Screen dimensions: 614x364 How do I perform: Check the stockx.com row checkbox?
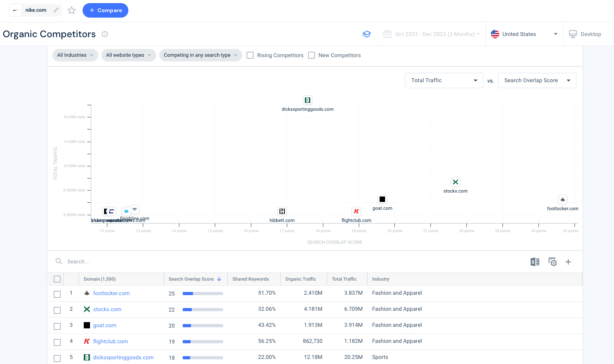pyautogui.click(x=57, y=310)
